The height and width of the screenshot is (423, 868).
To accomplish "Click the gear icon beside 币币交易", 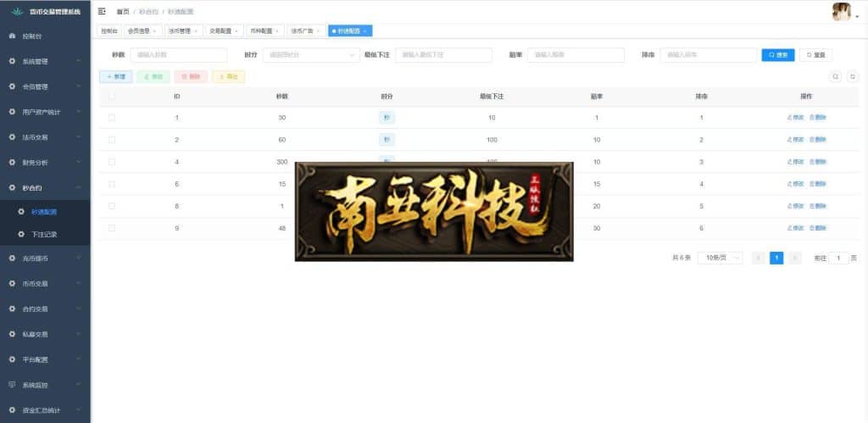I will tap(12, 283).
